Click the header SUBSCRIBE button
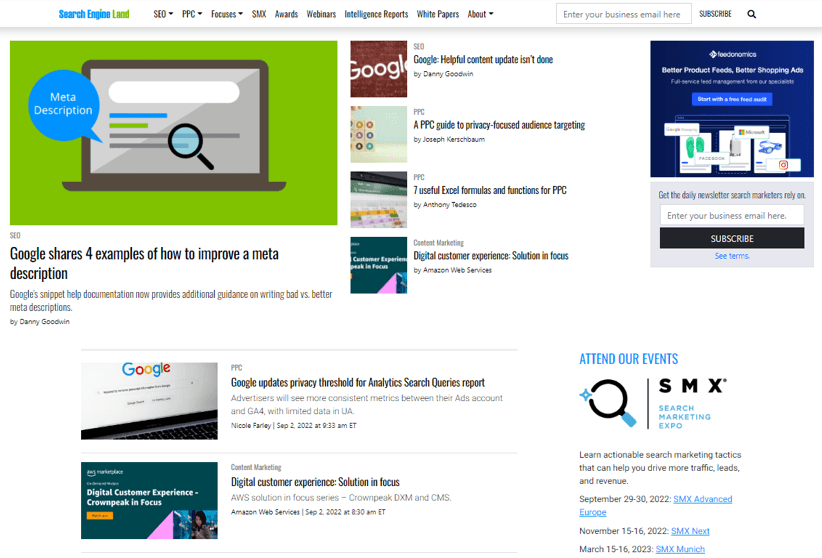822x558 pixels. pos(715,14)
